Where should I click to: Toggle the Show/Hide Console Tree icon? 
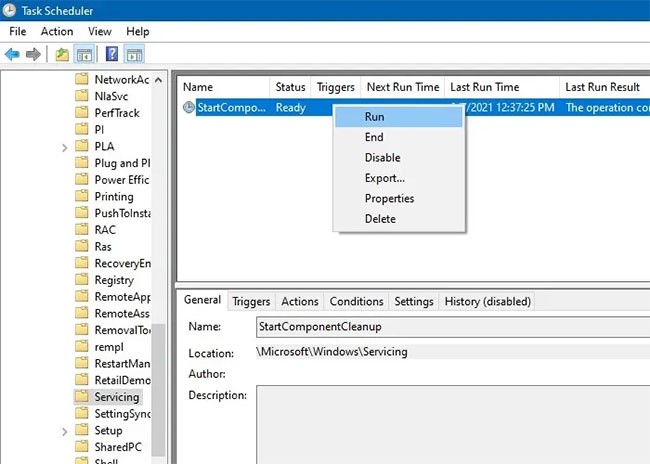tap(85, 53)
